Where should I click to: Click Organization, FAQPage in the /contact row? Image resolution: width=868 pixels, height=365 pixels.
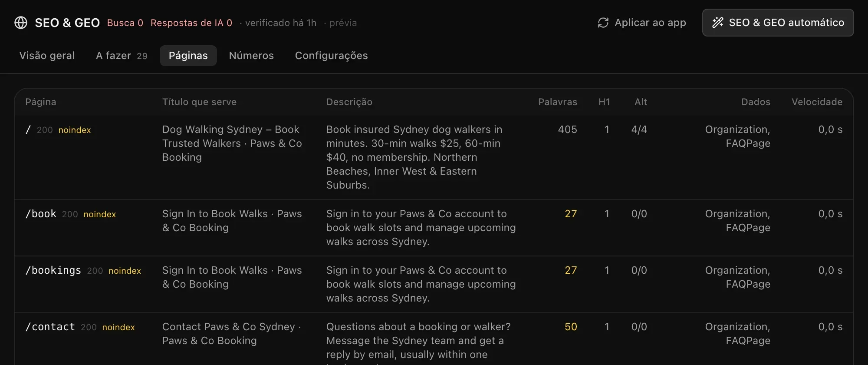pyautogui.click(x=738, y=334)
